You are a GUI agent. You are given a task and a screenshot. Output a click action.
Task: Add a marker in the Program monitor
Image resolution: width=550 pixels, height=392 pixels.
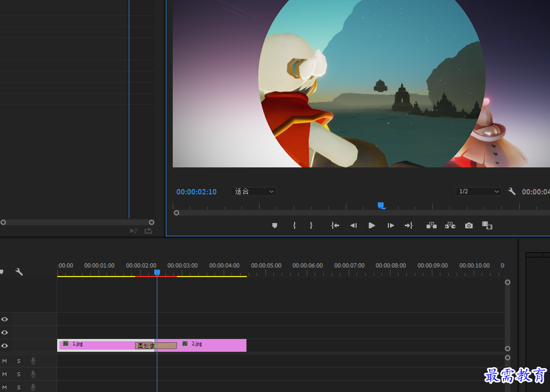274,226
